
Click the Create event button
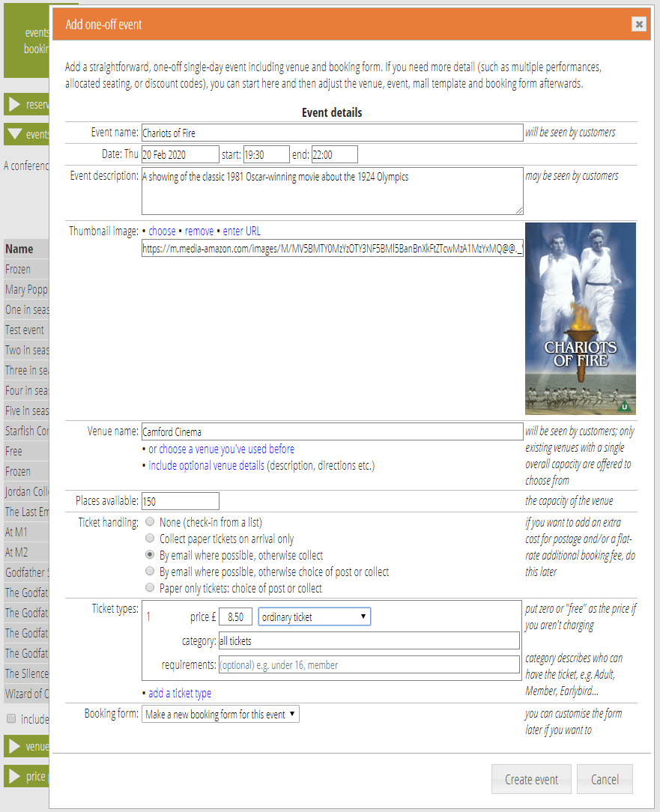[531, 779]
